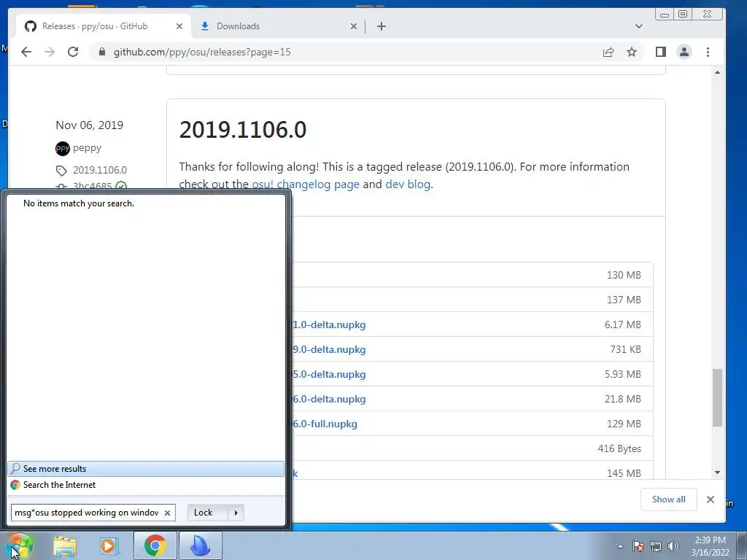Go forward using the browser forward arrow
This screenshot has height=560, width=747.
pyautogui.click(x=50, y=52)
